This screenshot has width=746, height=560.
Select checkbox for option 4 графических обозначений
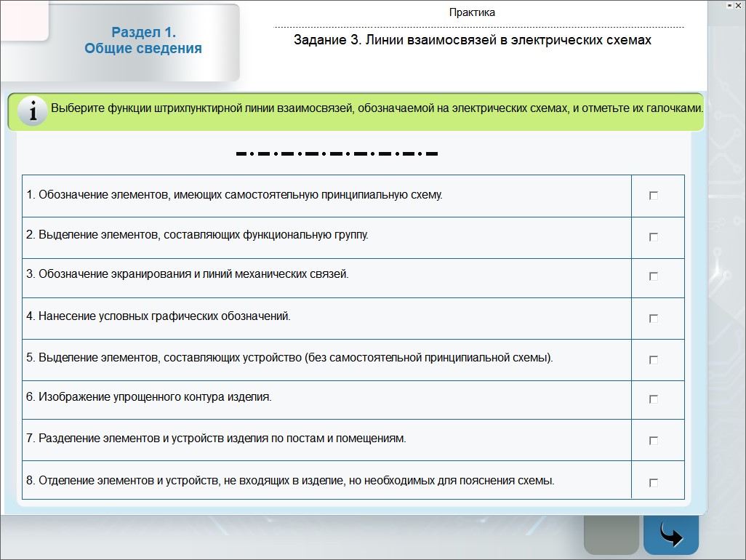click(x=653, y=319)
